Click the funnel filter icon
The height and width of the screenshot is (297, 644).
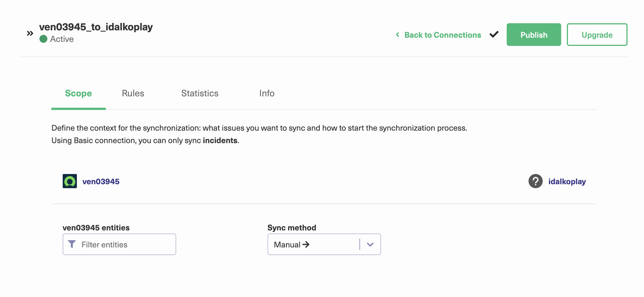tap(72, 244)
